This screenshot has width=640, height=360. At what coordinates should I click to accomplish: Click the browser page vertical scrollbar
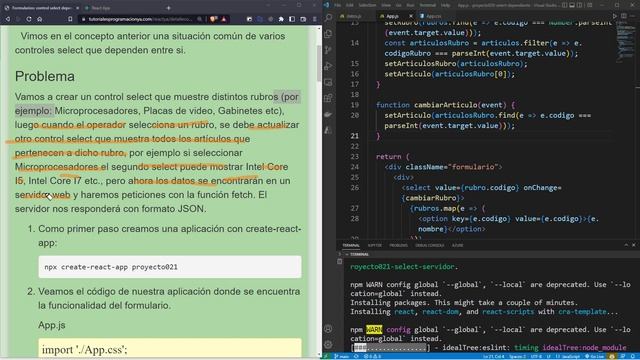[319, 63]
